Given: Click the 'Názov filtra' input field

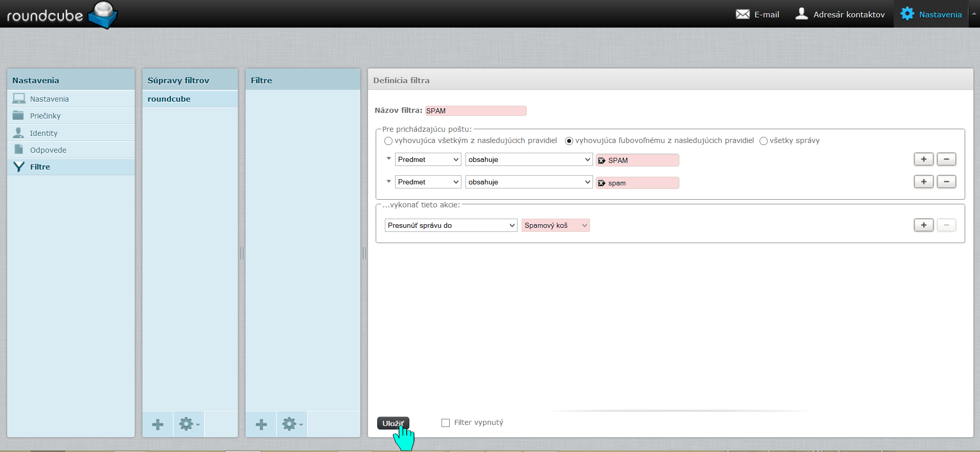Looking at the screenshot, I should pos(475,111).
